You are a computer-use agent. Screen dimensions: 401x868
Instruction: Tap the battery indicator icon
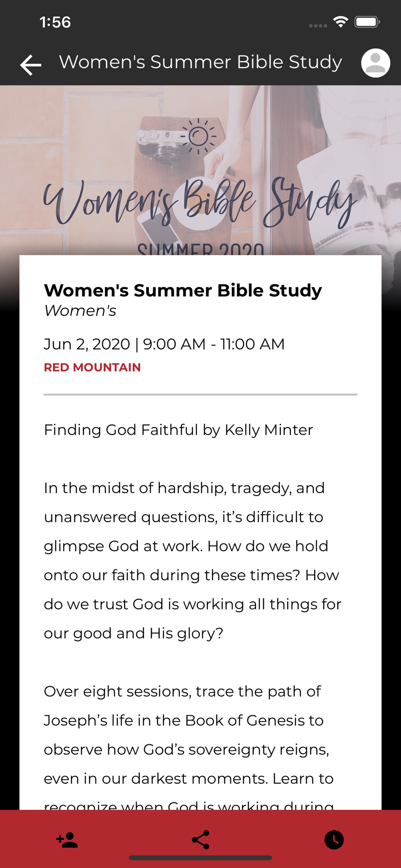367,22
